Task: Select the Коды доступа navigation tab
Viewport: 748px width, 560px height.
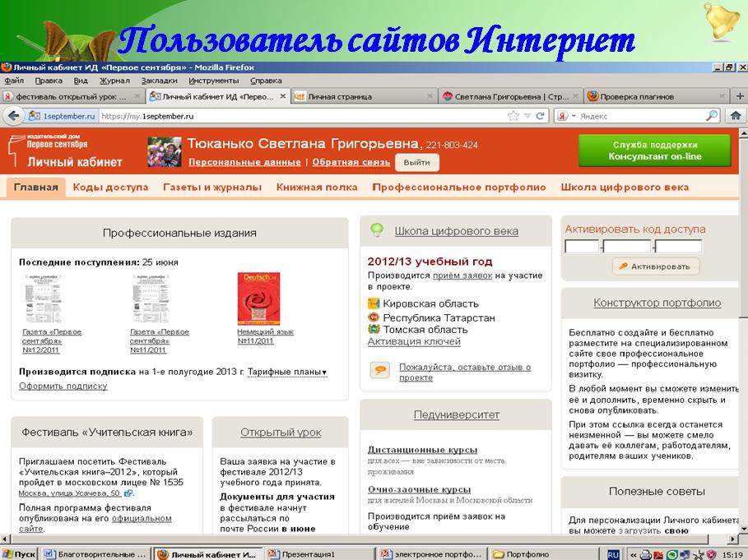Action: 110,187
